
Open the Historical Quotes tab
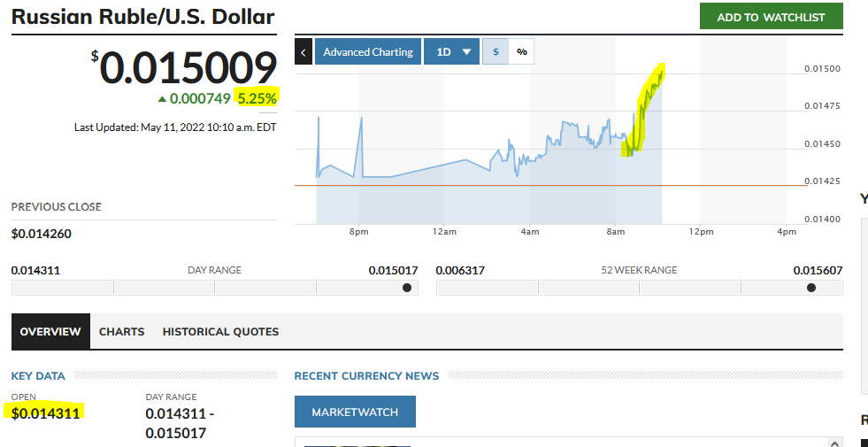click(221, 332)
